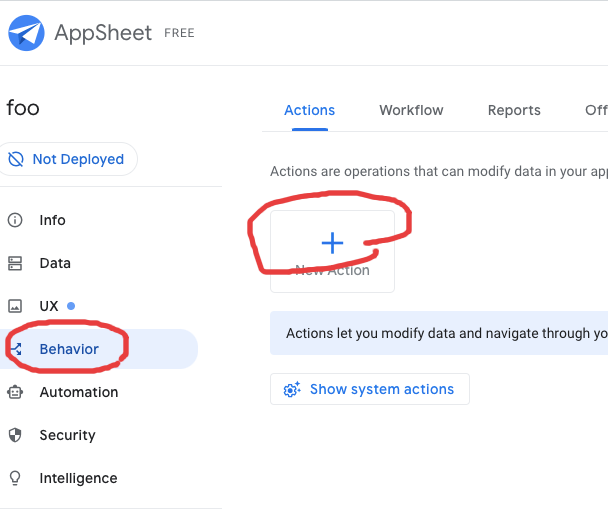Click the app name foo
608x529 pixels.
coord(23,108)
